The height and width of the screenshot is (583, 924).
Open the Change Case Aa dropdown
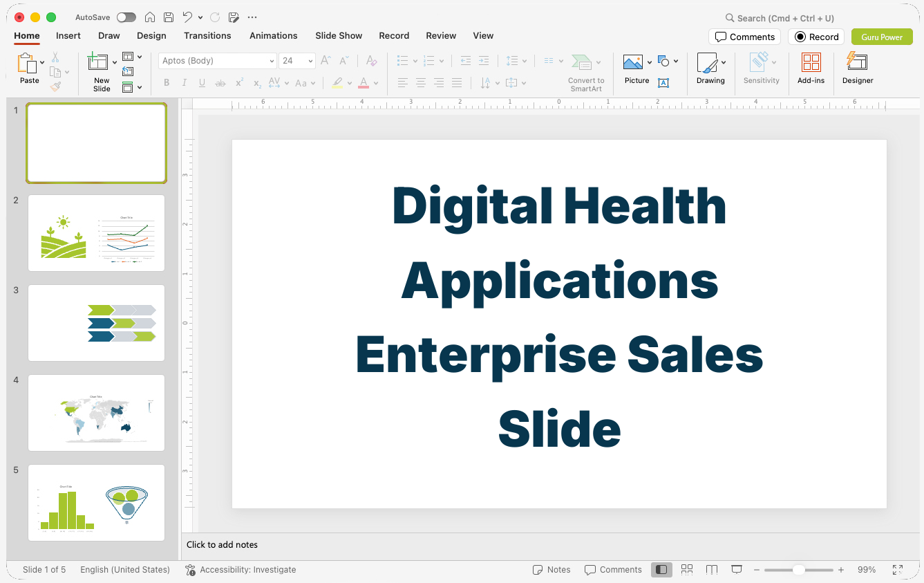pos(305,83)
